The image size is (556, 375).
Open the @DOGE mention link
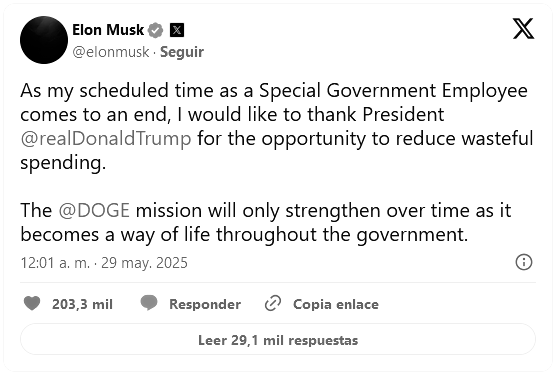coord(94,210)
